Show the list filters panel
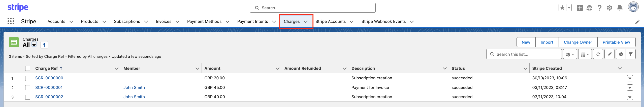644x107 pixels. 630,54
